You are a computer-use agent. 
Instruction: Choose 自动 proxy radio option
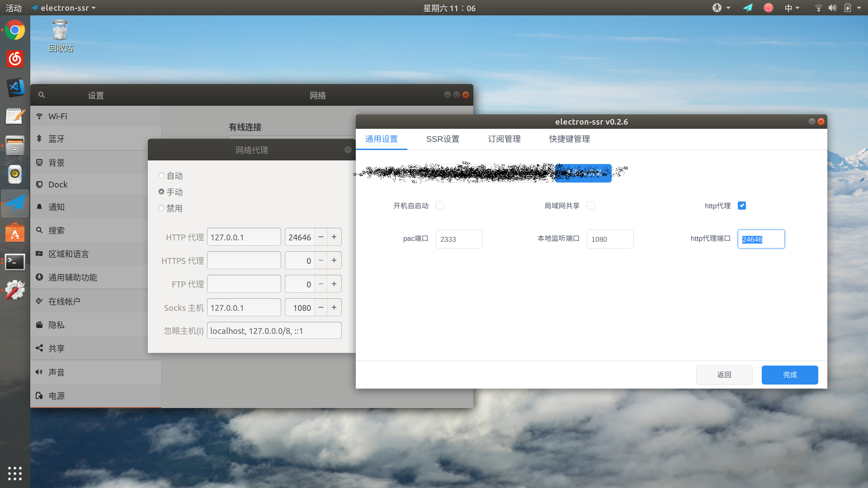[x=161, y=175]
